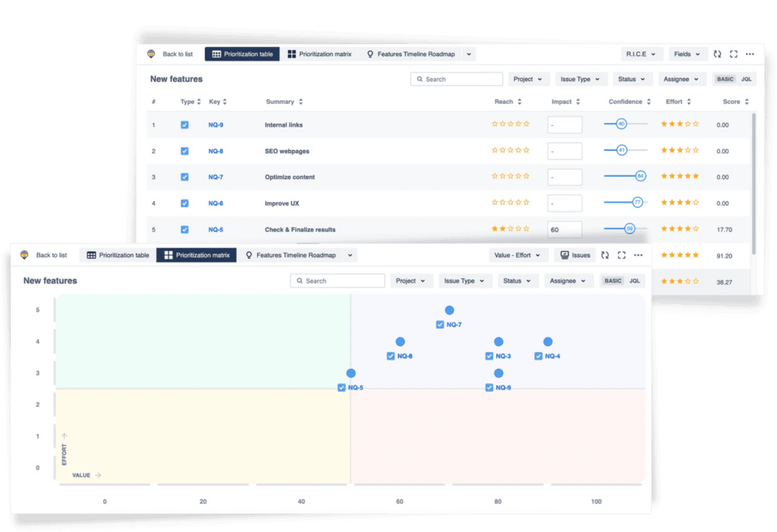777x532 pixels.
Task: Open fullscreen mode on the Prioritization table view
Action: [x=733, y=54]
